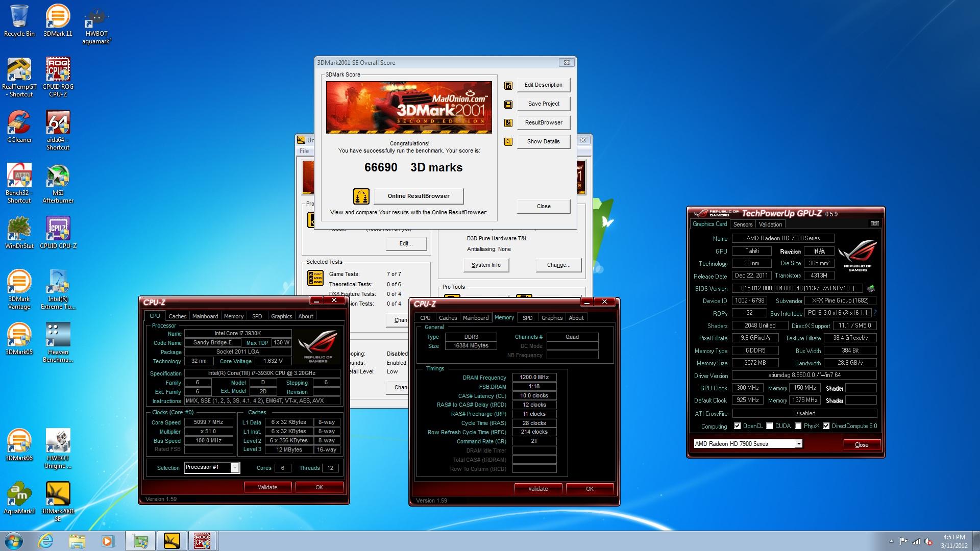Click the Edit Description button
This screenshot has height=551, width=980.
(544, 85)
